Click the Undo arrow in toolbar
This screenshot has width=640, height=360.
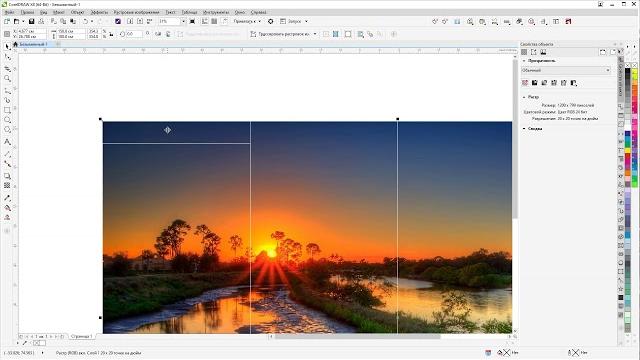86,21
